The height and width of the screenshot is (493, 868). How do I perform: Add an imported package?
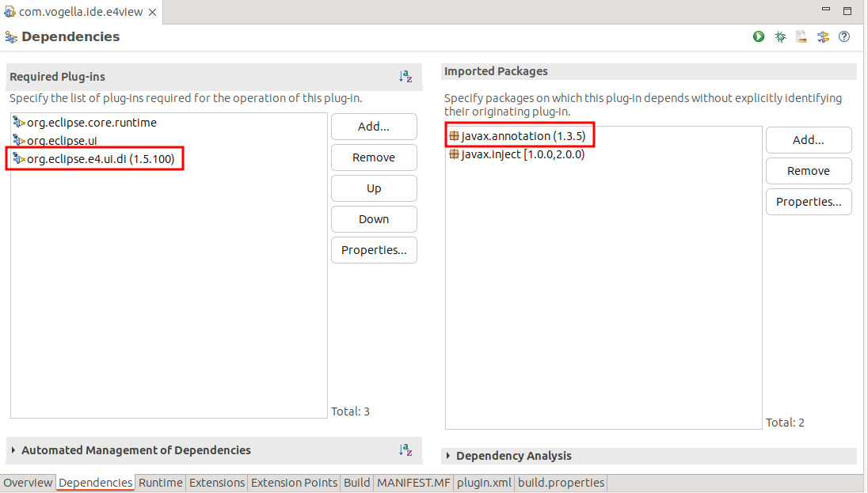point(809,140)
